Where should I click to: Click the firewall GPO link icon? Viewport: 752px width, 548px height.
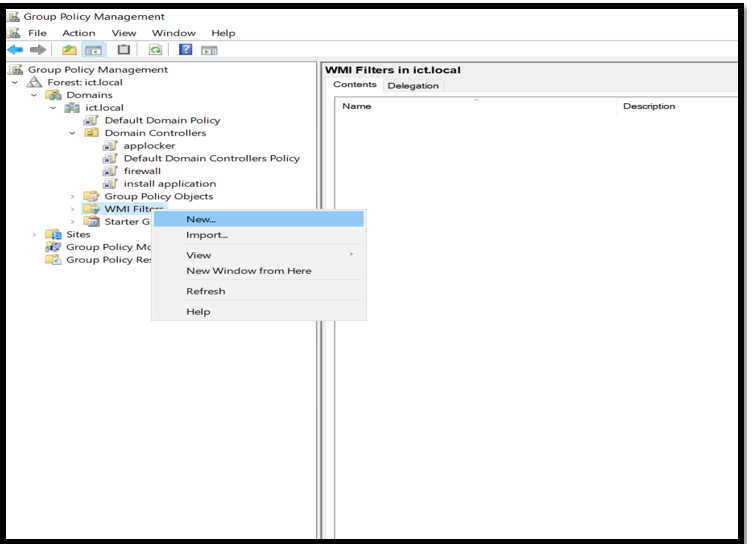coord(110,171)
